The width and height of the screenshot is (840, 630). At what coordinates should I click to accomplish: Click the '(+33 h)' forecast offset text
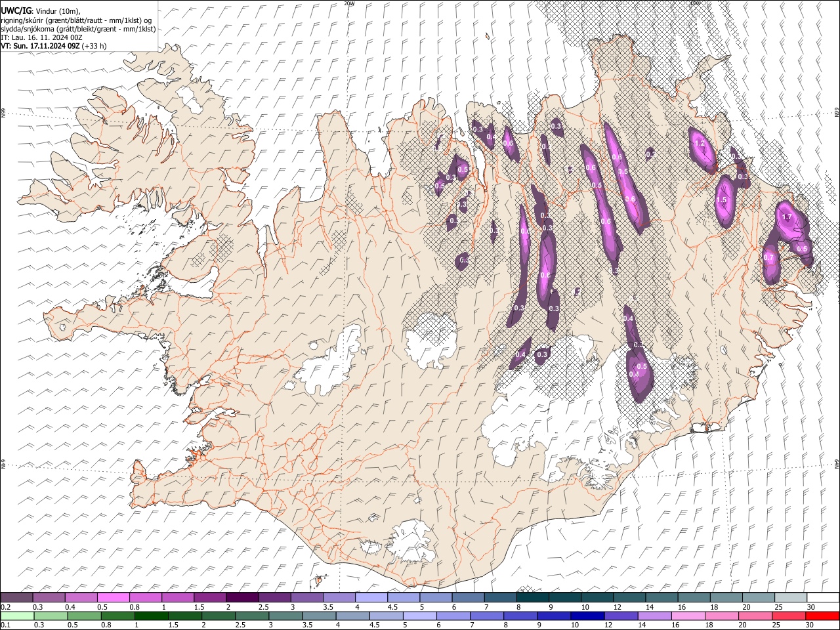coord(94,46)
